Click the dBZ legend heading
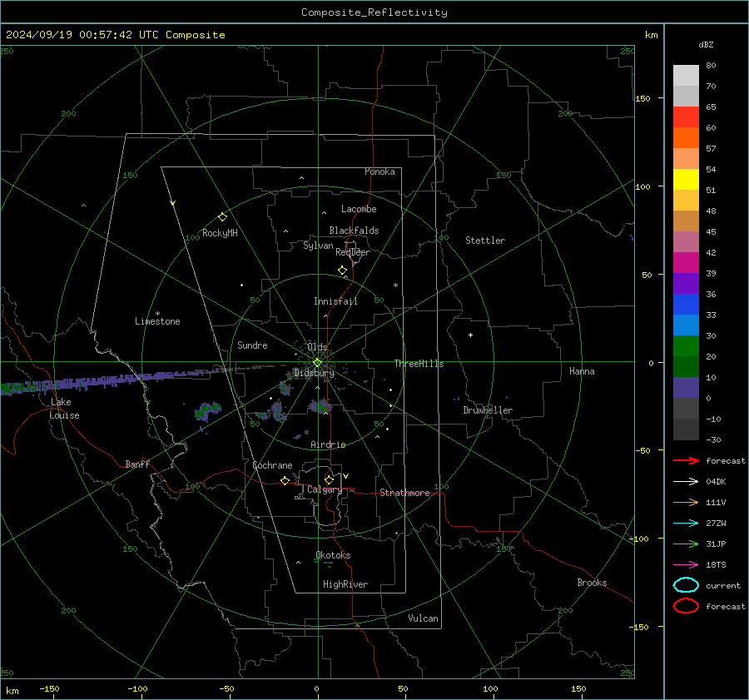This screenshot has width=749, height=700. tap(706, 44)
